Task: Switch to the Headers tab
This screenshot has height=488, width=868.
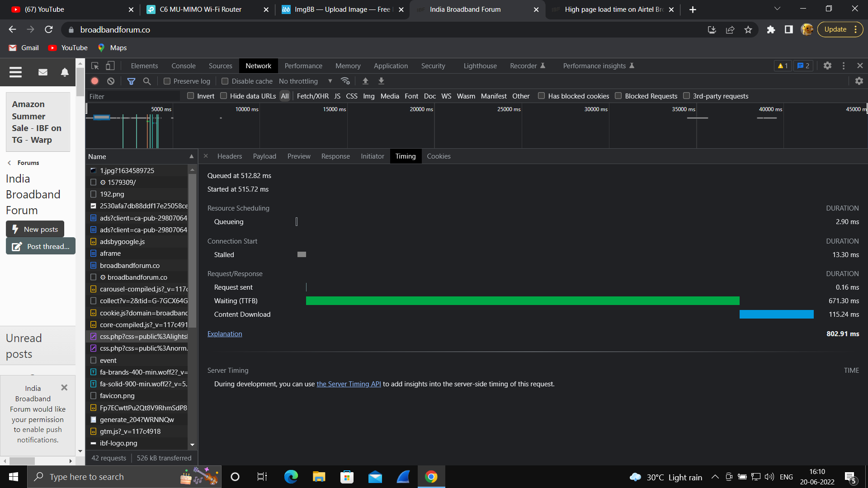Action: 229,156
